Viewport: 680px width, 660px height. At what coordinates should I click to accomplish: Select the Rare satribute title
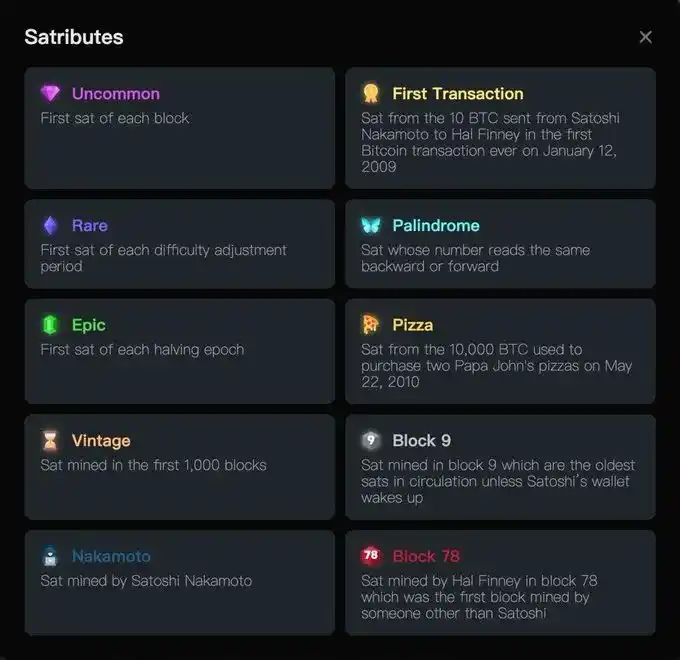click(89, 226)
